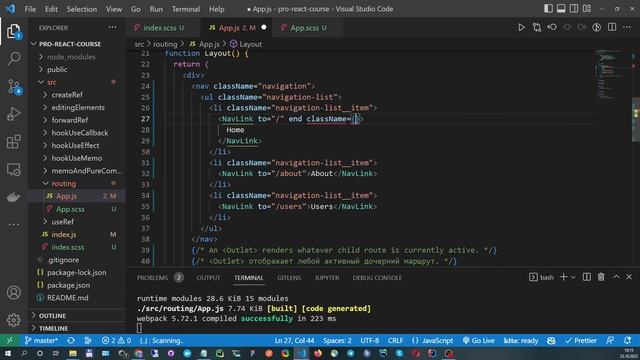Open the Remote Explorer view
The width and height of the screenshot is (640, 360).
click(x=13, y=169)
